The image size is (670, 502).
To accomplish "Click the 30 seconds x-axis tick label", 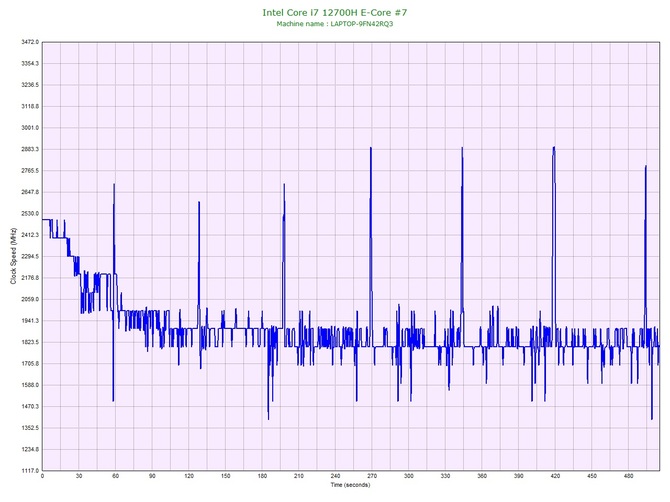I will pyautogui.click(x=79, y=476).
